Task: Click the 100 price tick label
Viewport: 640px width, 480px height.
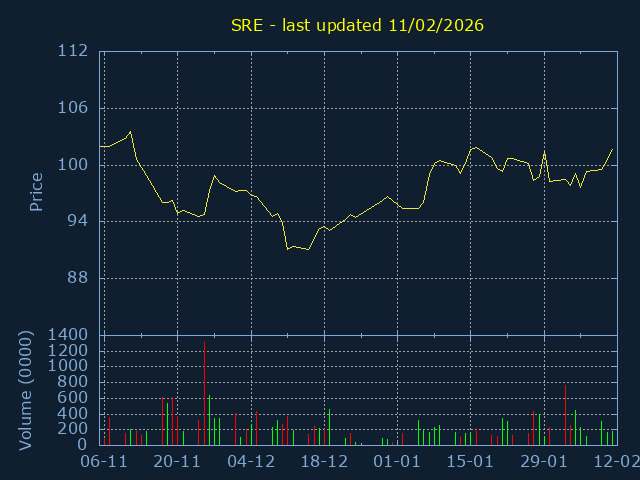Action: point(73,164)
